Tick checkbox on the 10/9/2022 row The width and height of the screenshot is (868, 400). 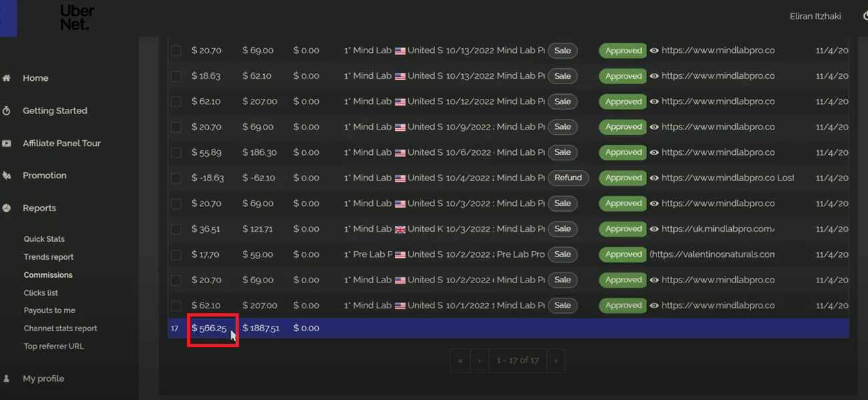pos(176,127)
